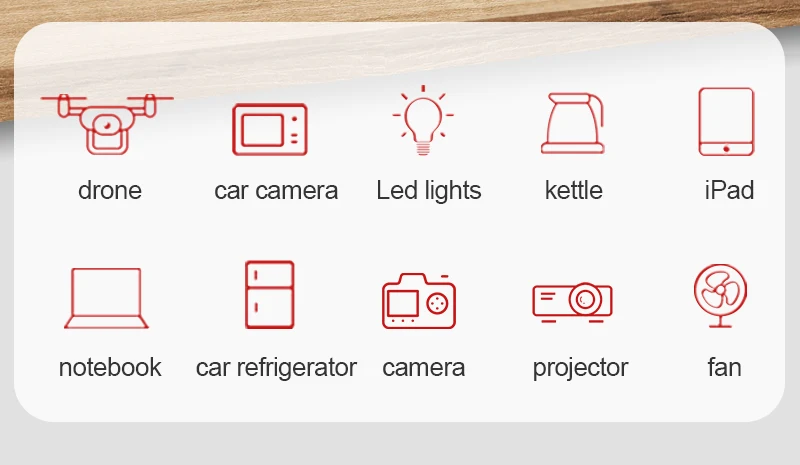Tap the iPad tablet icon

coord(726,121)
